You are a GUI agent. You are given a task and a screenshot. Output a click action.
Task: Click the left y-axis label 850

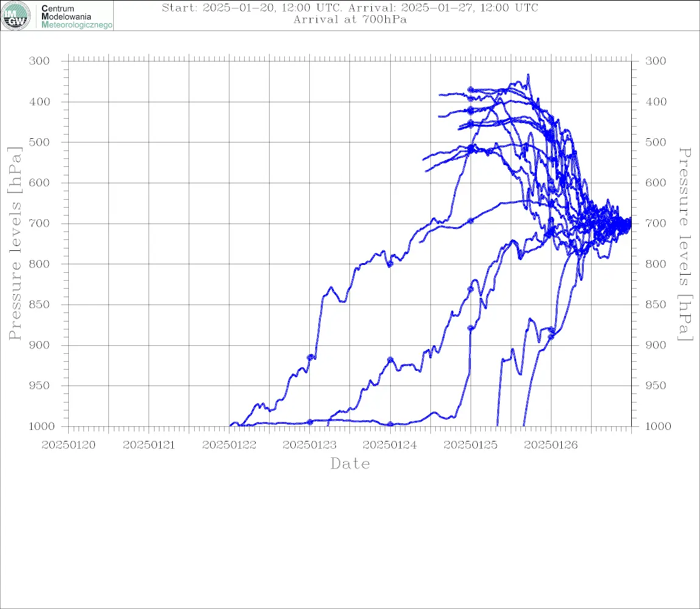point(40,304)
